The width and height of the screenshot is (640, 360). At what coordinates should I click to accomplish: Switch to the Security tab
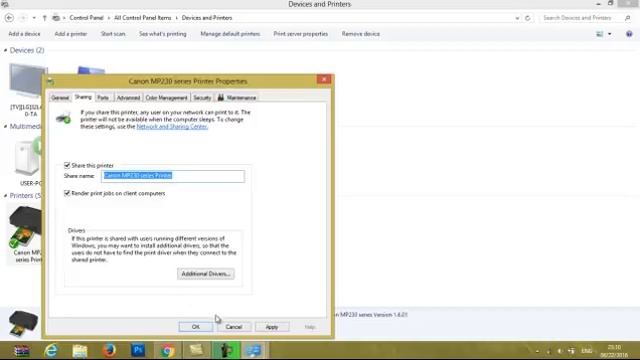(202, 98)
